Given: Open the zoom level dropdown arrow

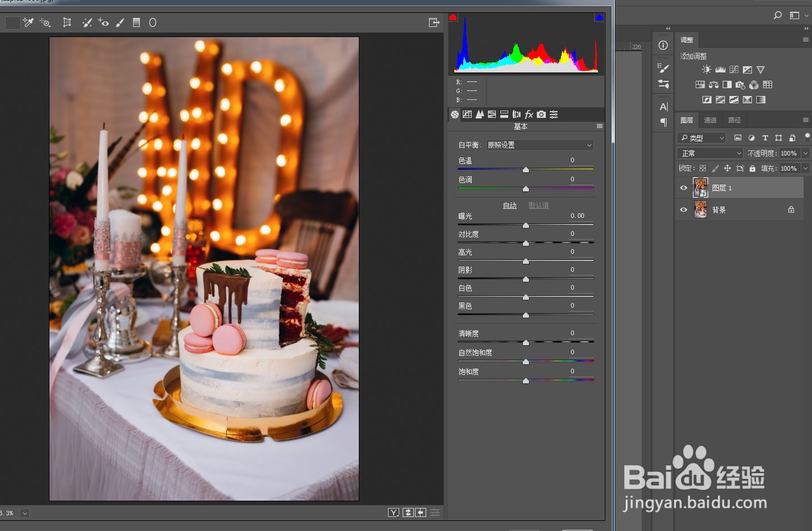Looking at the screenshot, I should point(25,513).
